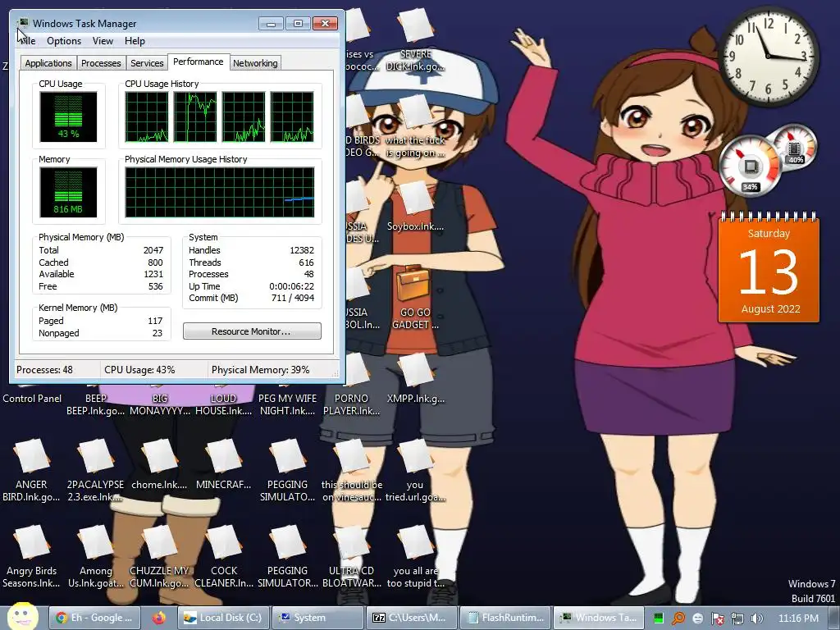Switch to the 7-Zip C:\Users taskbar window

[x=412, y=618]
